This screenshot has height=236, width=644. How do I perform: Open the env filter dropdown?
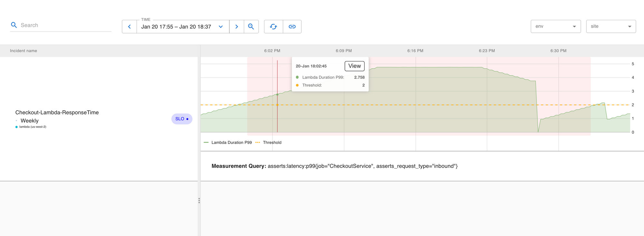[555, 26]
